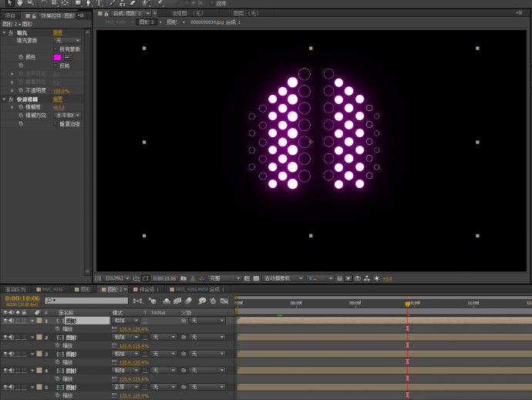532x400 pixels.
Task: Enable the 反转 checkbox
Action: pyautogui.click(x=56, y=66)
